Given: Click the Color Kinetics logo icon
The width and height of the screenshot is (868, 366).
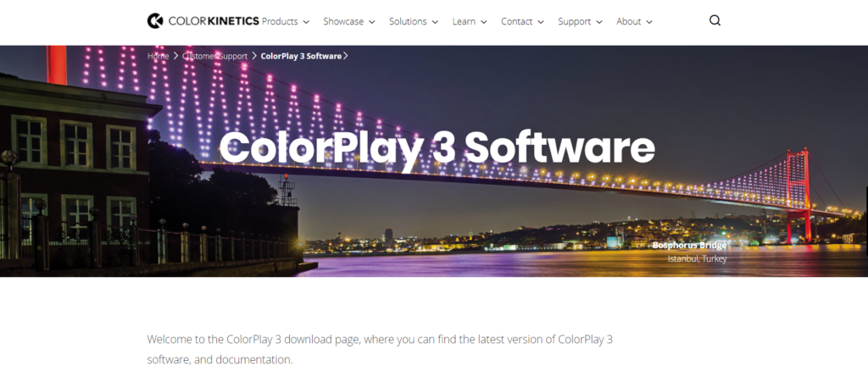Looking at the screenshot, I should coord(155,21).
